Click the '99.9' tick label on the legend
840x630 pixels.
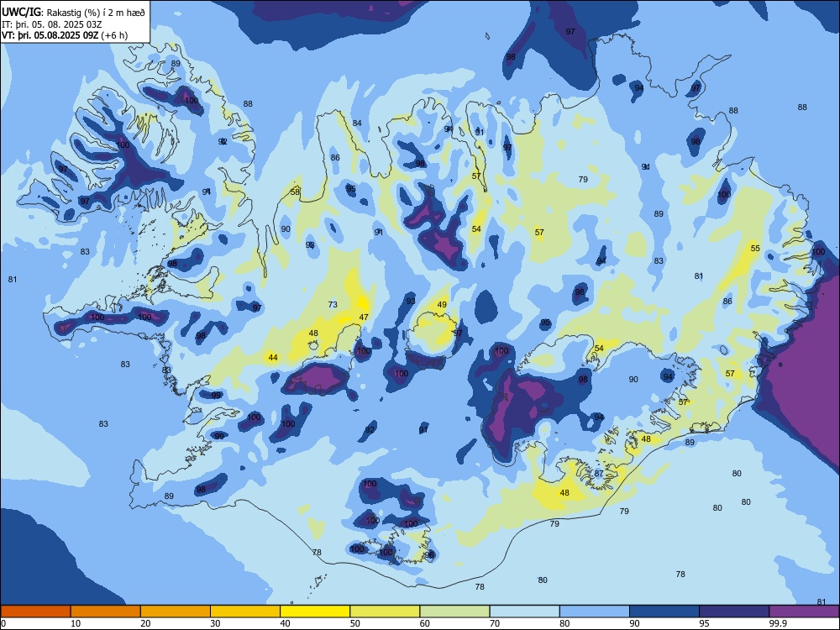coord(778,623)
